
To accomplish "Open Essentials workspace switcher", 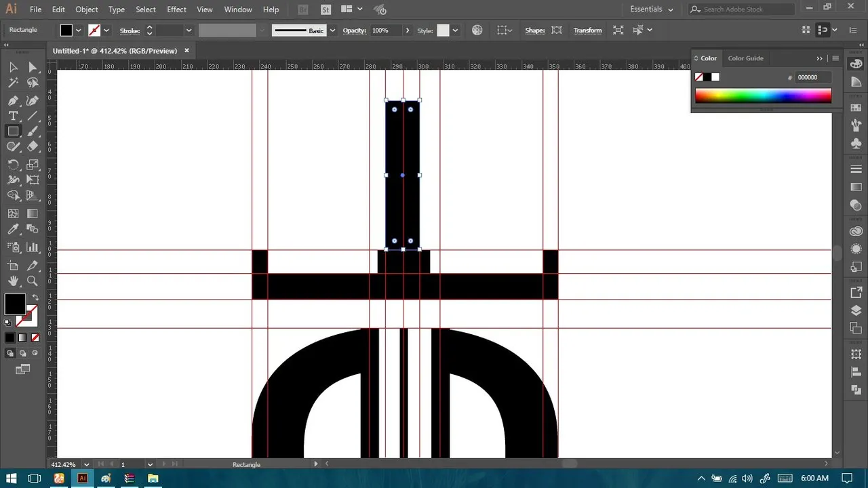I will pos(651,9).
